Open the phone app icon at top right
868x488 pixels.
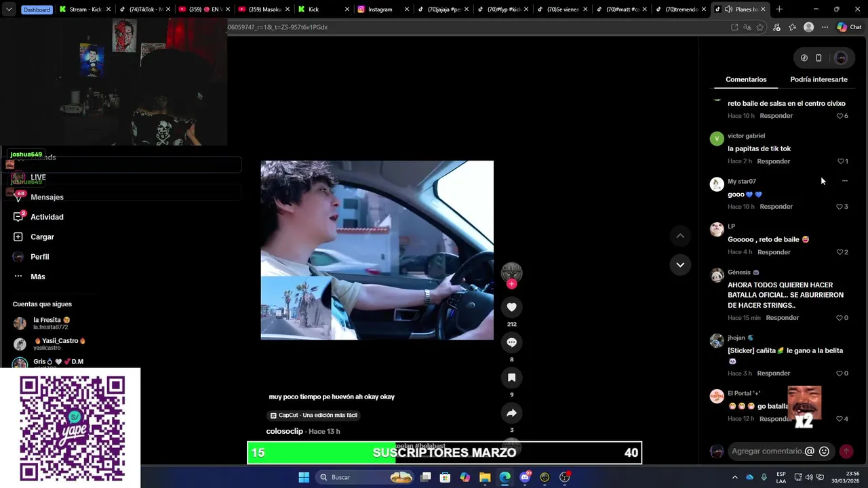click(818, 58)
